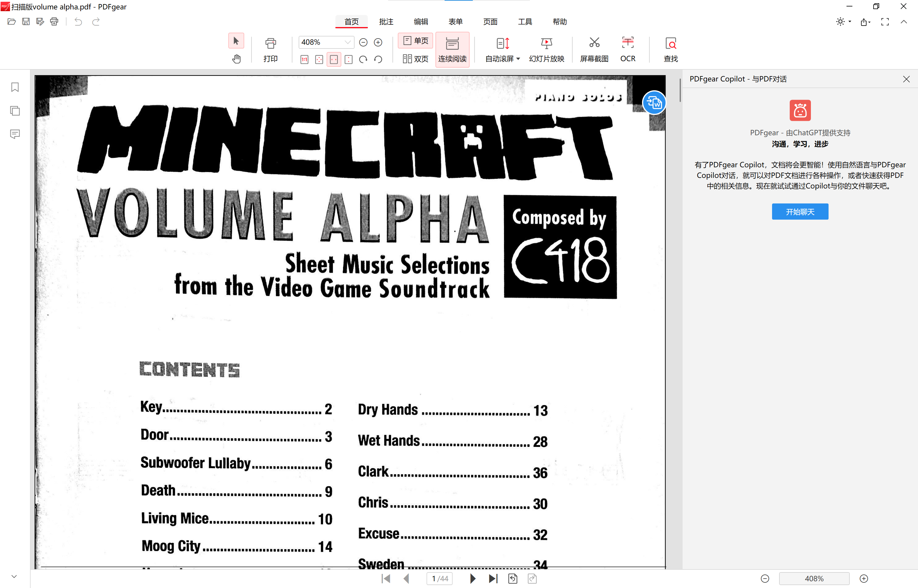The height and width of the screenshot is (588, 918).
Task: Click the blue convert-to-Word floating button
Action: [x=654, y=103]
